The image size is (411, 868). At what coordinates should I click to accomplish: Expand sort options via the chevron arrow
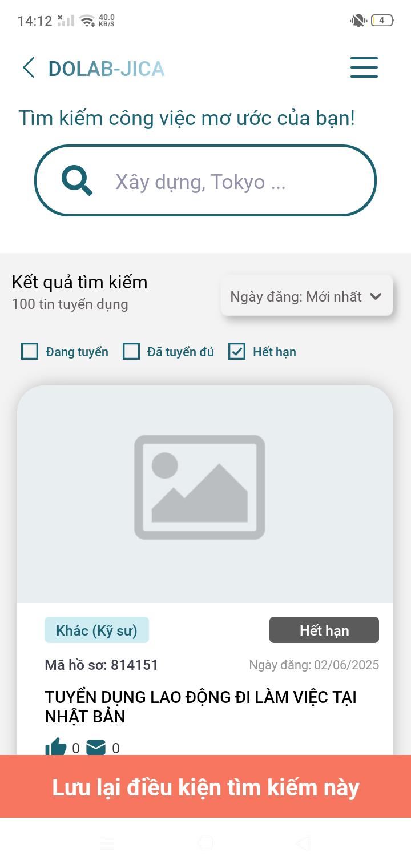[x=375, y=296]
